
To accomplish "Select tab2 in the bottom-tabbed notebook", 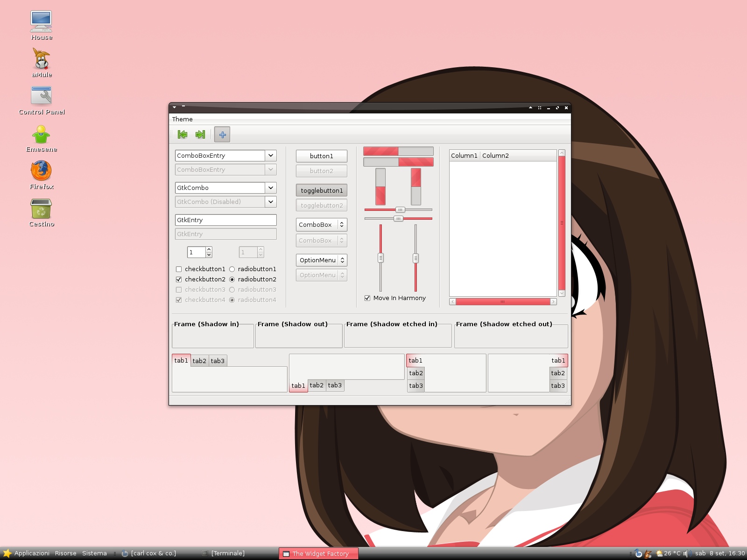I will coord(317,385).
